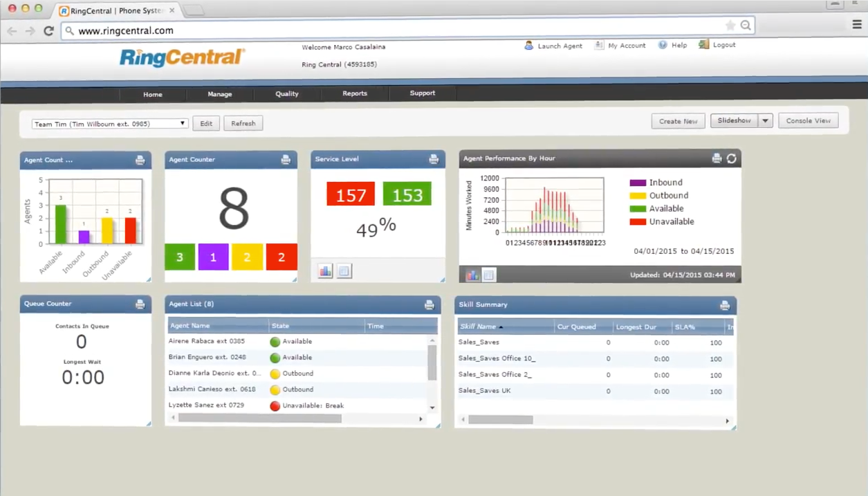Switch Service Level to chart view
Image resolution: width=868 pixels, height=496 pixels.
[x=325, y=270]
